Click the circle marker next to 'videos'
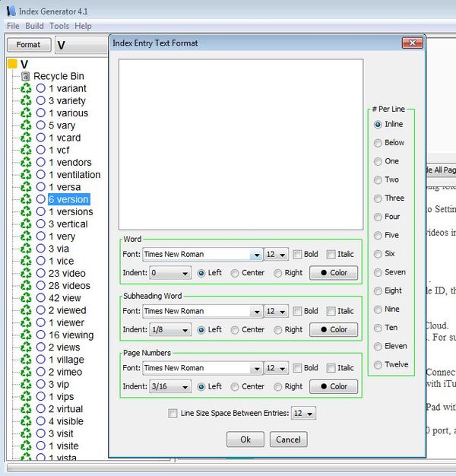The height and width of the screenshot is (476, 456). 40,285
